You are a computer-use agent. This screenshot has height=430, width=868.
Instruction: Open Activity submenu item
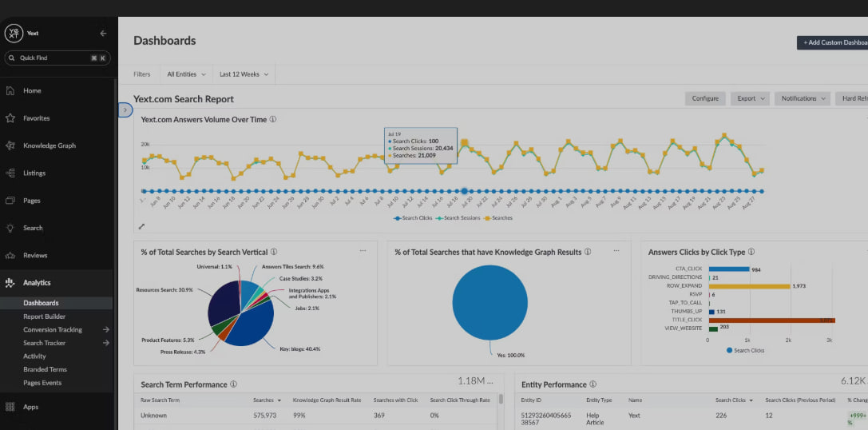click(34, 356)
